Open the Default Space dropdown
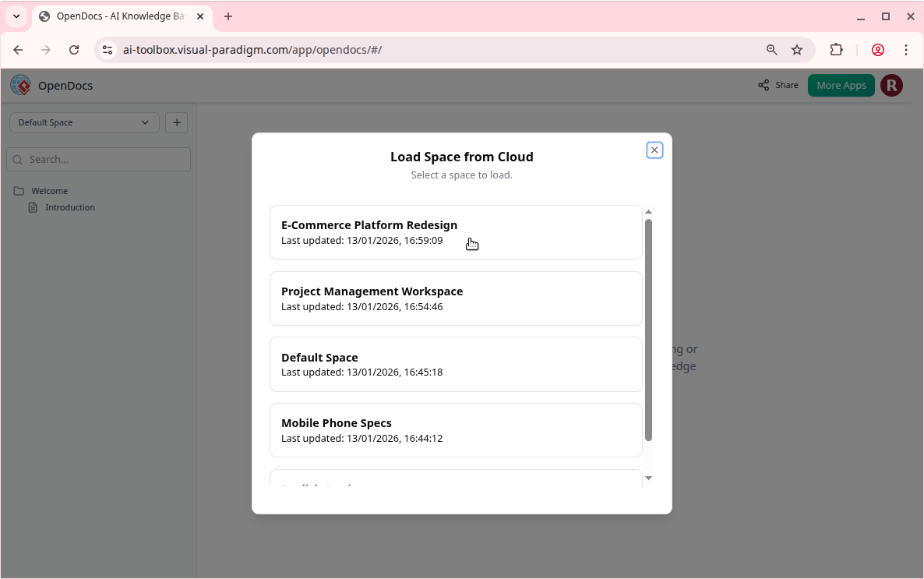 [x=83, y=122]
